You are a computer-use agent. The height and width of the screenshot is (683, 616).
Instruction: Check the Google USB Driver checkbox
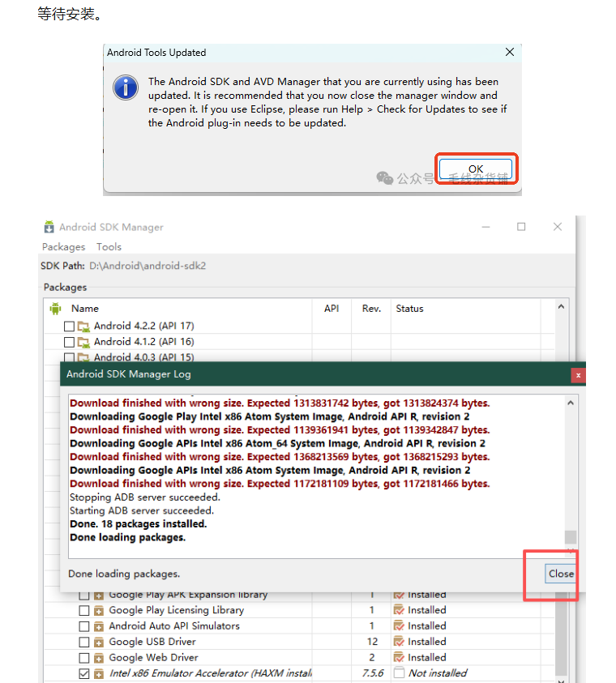[84, 642]
